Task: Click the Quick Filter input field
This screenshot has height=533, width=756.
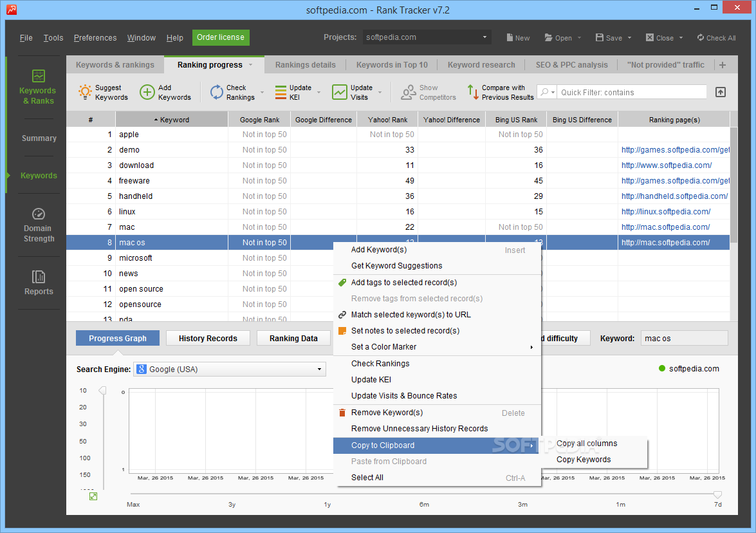Action: coord(632,92)
